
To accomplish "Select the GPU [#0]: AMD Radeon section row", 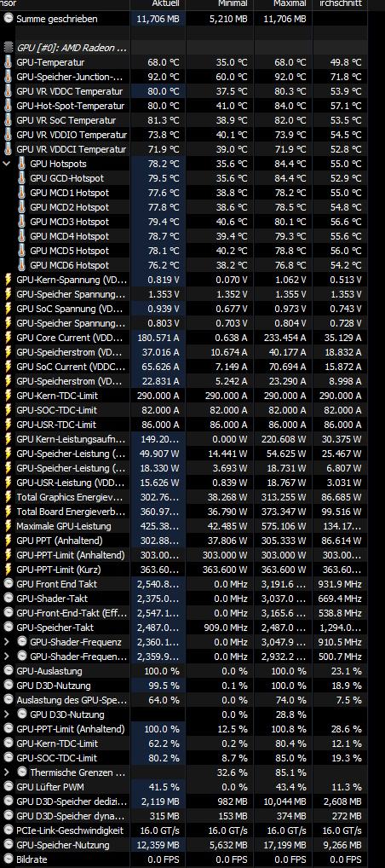I will coord(184,48).
